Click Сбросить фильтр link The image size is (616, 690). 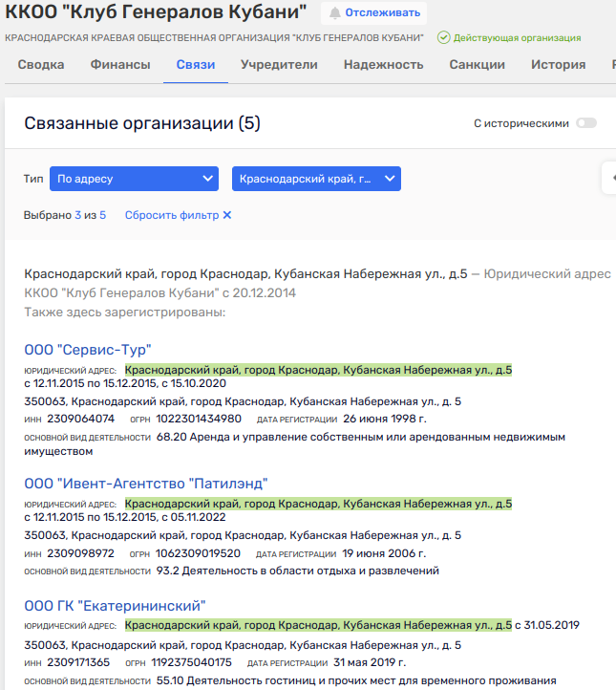[x=172, y=215]
